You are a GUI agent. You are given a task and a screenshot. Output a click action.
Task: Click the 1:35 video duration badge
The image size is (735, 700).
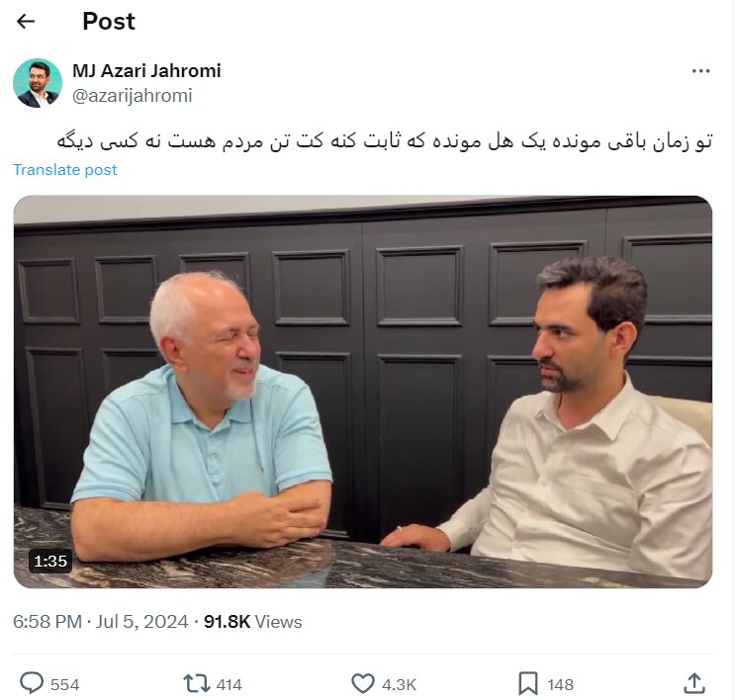tap(50, 561)
